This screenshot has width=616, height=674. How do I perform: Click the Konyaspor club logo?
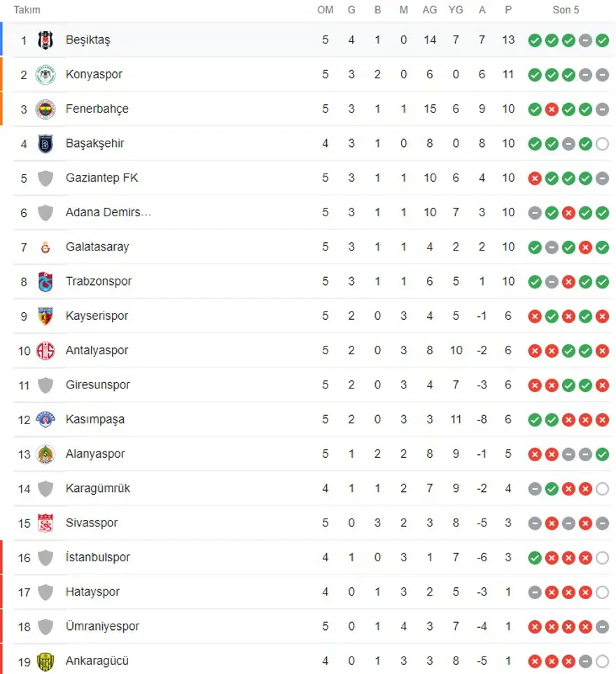tap(45, 74)
